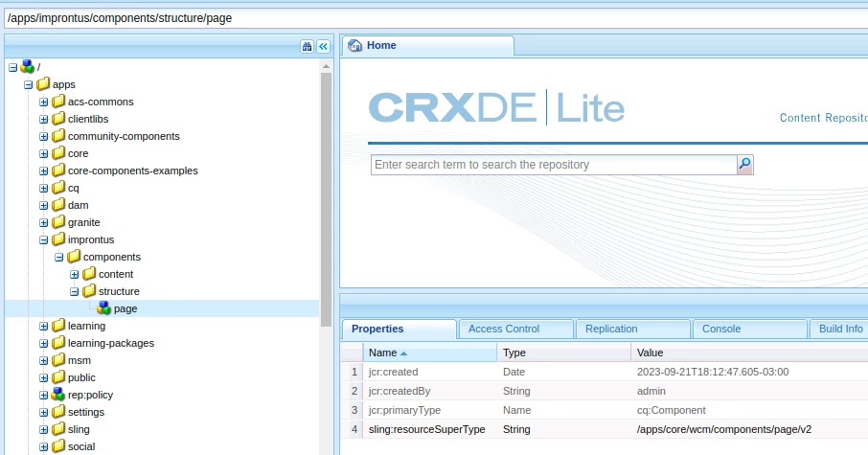Click the msm folder icon
The image size is (868, 455).
pos(58,360)
